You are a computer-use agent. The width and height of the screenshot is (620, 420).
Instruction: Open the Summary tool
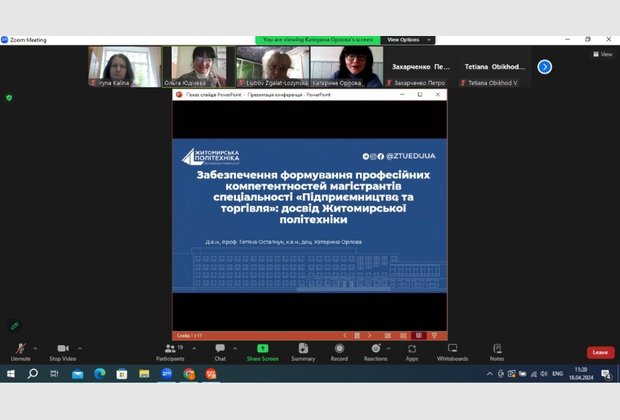[x=303, y=348]
